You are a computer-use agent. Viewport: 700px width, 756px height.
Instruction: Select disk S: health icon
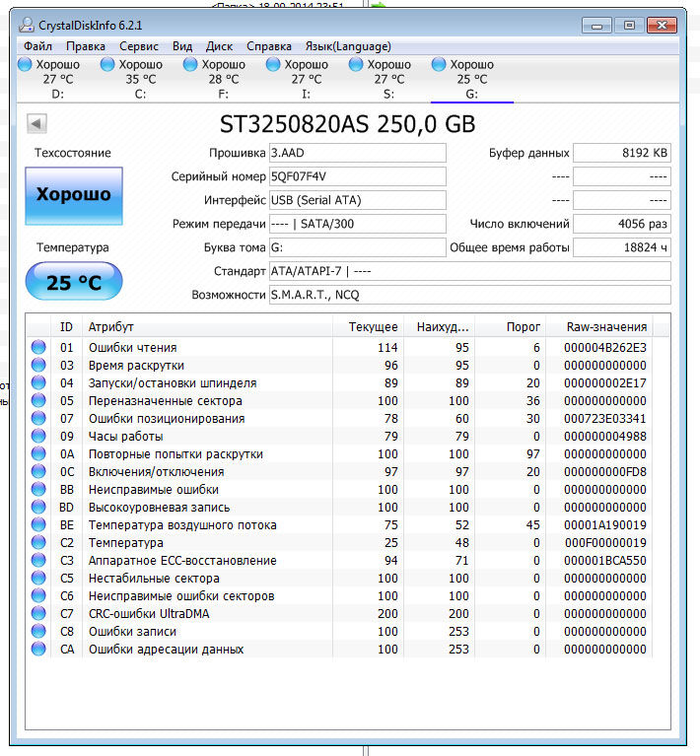356,64
